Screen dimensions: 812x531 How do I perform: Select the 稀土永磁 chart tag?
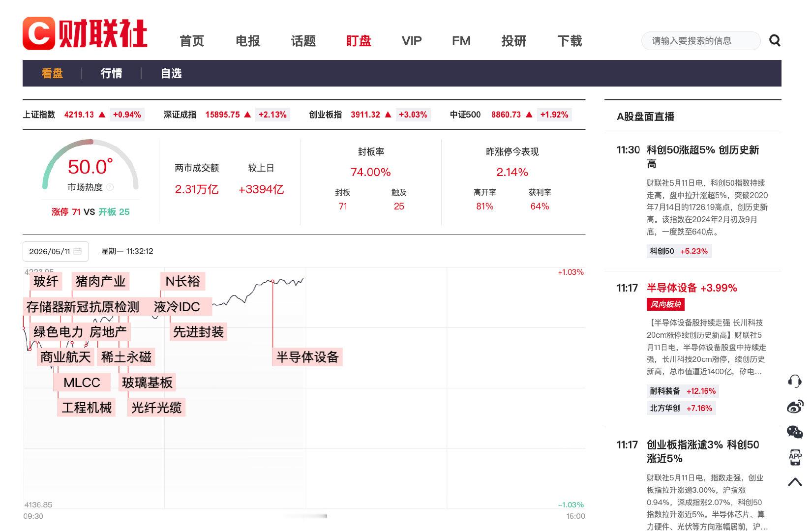tap(126, 357)
